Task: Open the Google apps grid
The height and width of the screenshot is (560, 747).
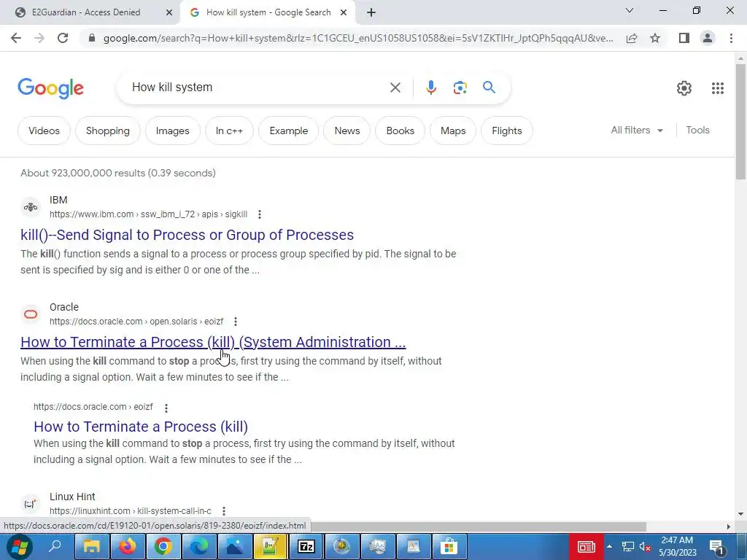Action: coord(718,88)
